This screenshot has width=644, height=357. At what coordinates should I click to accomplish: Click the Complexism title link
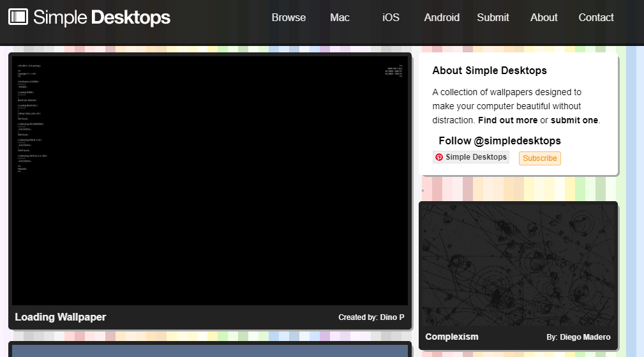pyautogui.click(x=451, y=337)
